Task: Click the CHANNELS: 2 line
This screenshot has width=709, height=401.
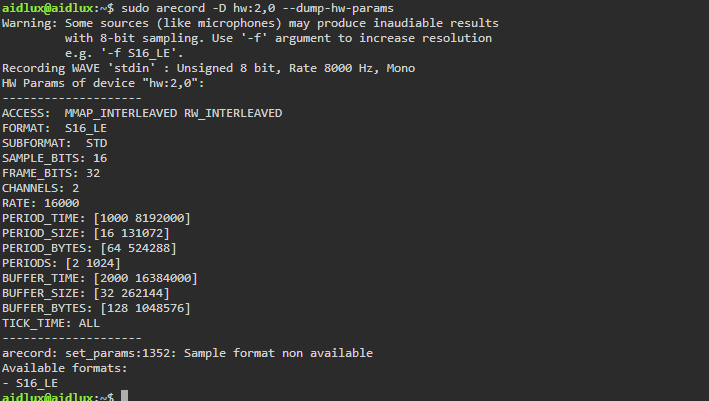Action: tap(40, 188)
